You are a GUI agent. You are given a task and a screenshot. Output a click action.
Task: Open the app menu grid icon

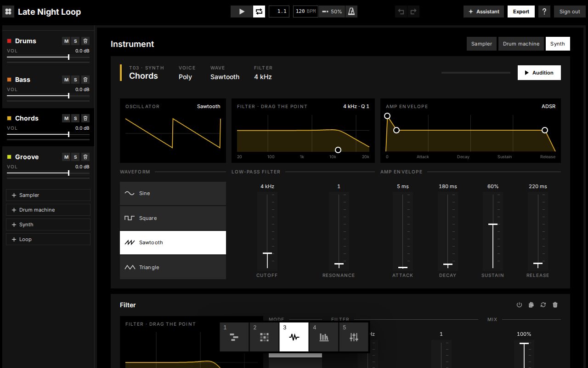pyautogui.click(x=8, y=11)
